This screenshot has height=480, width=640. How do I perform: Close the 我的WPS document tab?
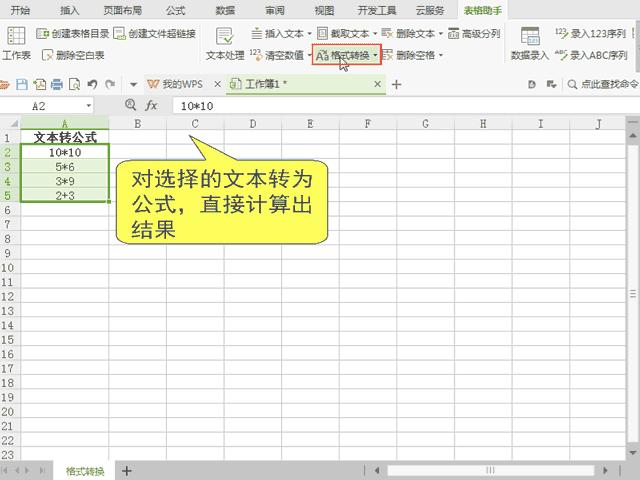(218, 84)
